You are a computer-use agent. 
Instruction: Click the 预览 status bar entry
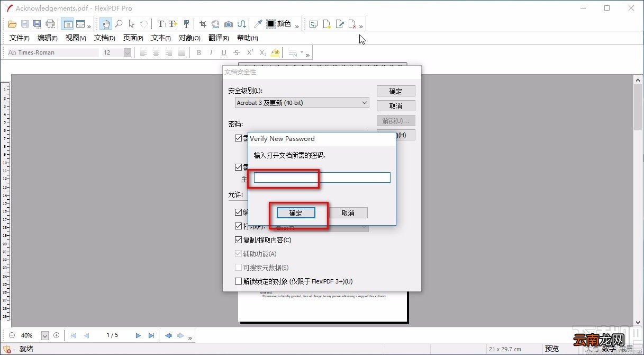coord(552,349)
